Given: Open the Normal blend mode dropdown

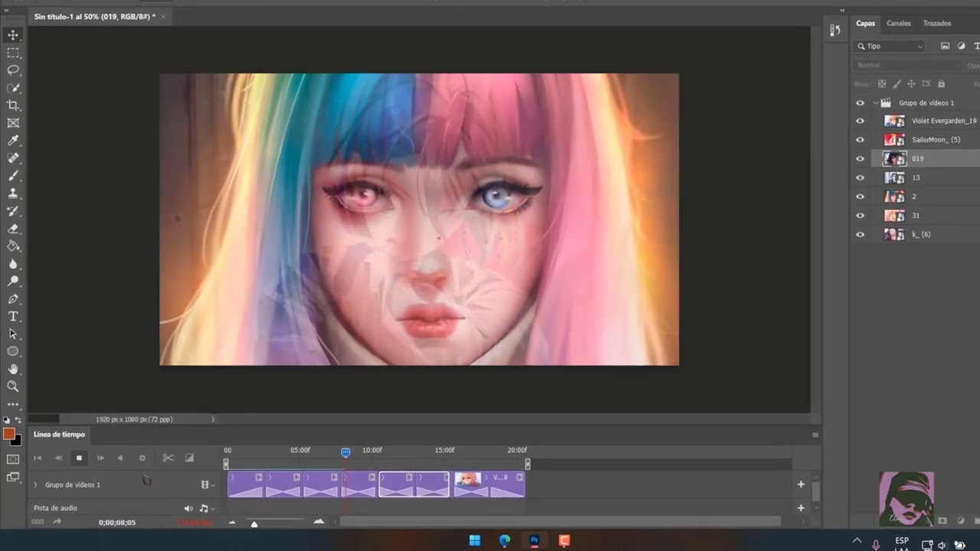Looking at the screenshot, I should (908, 65).
